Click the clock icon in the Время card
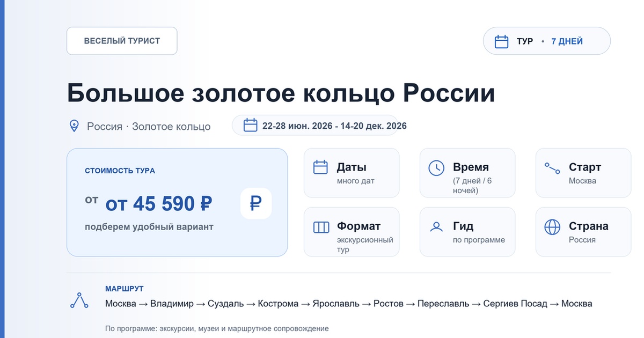The height and width of the screenshot is (338, 644). 436,167
